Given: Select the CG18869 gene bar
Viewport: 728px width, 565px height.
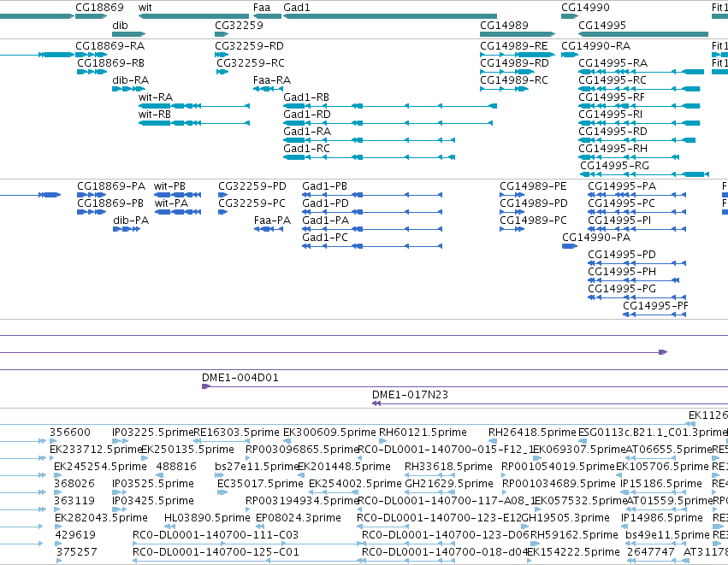Looking at the screenshot, I should (91, 16).
